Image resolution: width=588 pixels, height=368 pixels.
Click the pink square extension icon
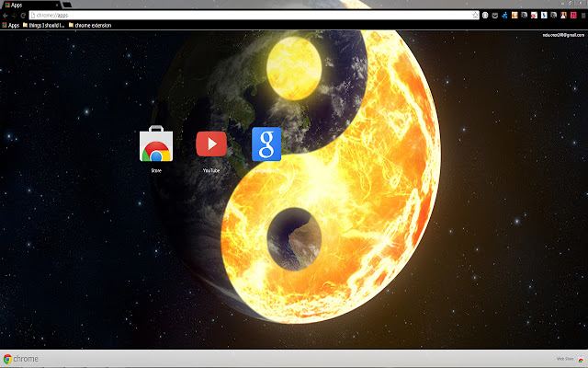[573, 15]
